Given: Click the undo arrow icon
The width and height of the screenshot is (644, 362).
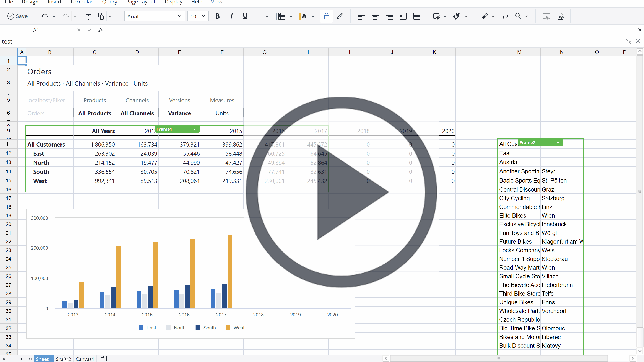Looking at the screenshot, I should click(44, 16).
